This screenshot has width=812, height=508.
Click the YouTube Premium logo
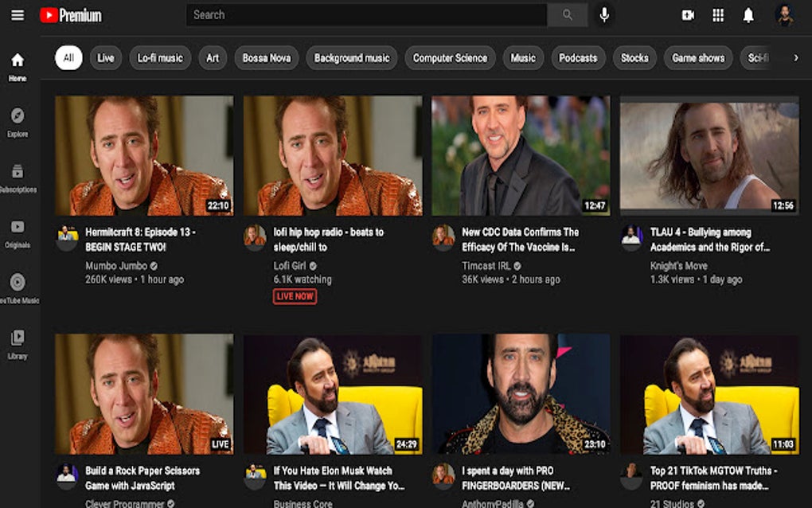click(x=71, y=16)
